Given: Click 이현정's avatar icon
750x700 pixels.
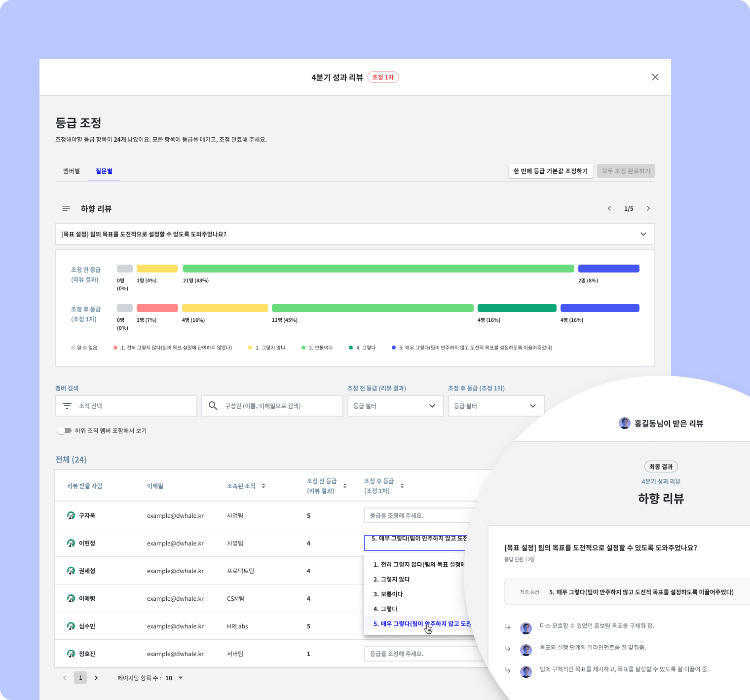Looking at the screenshot, I should pyautogui.click(x=71, y=543).
